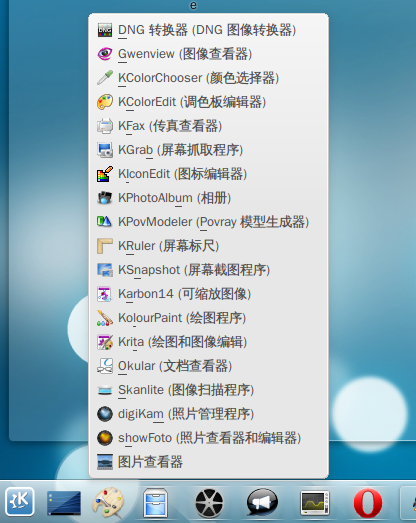This screenshot has width=416, height=523.
Task: Choose the KRuler screen ruler entry
Action: pyautogui.click(x=209, y=246)
